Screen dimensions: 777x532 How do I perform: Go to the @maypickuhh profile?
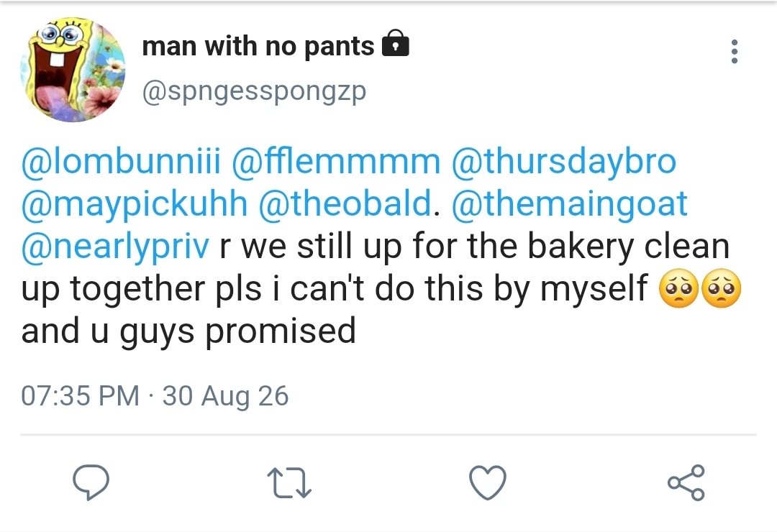pos(135,205)
